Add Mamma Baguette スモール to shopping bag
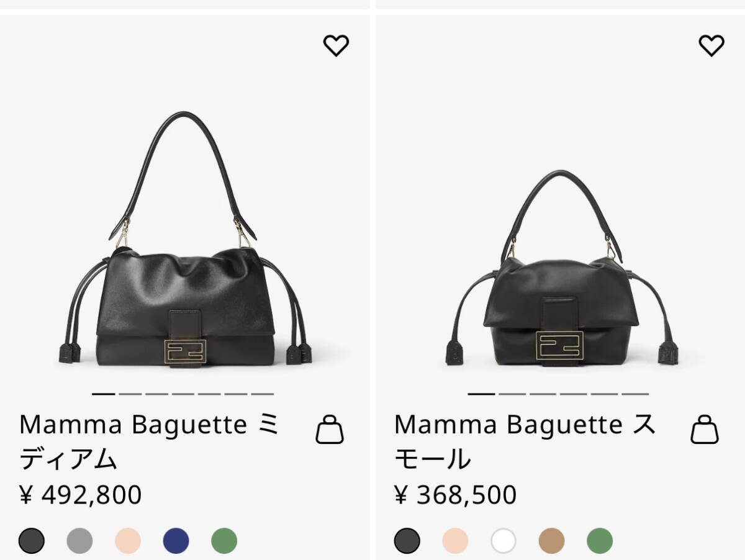745x560 pixels. pyautogui.click(x=705, y=430)
